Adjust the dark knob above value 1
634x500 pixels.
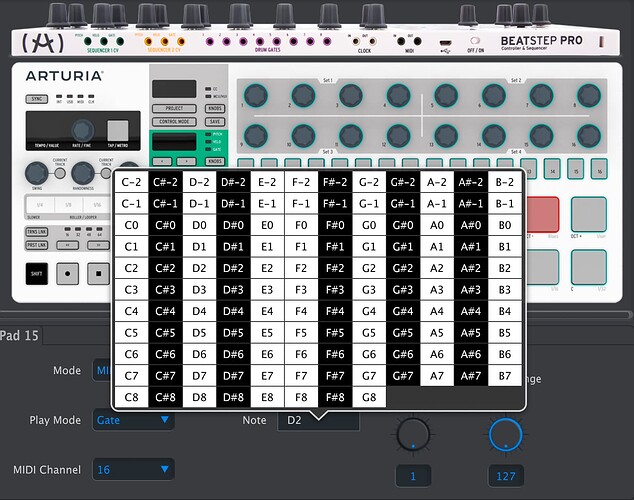tap(413, 435)
